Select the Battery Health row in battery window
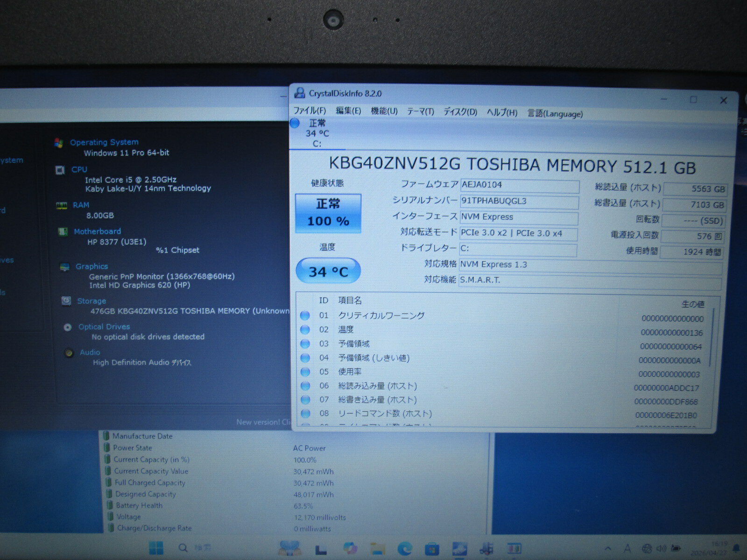Viewport: 747px width, 560px height. point(296,506)
